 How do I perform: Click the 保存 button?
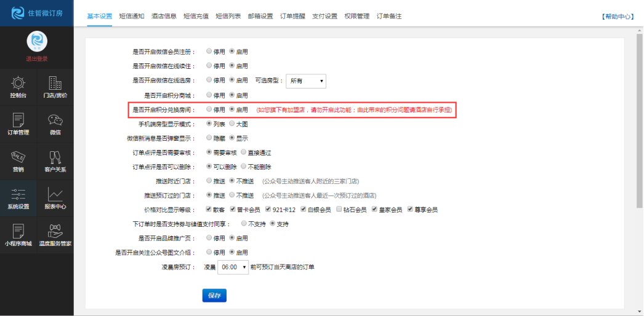pyautogui.click(x=214, y=296)
